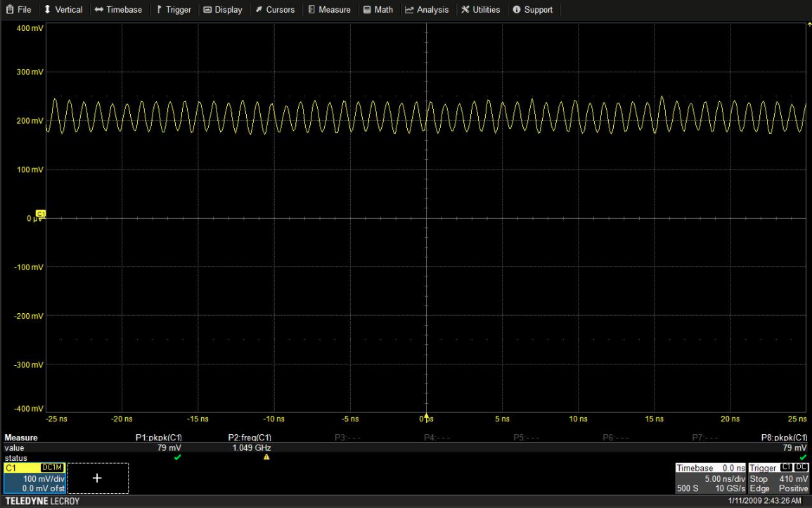Viewport: 812px width, 508px height.
Task: Select the empty P3 measurement slot
Action: point(347,438)
